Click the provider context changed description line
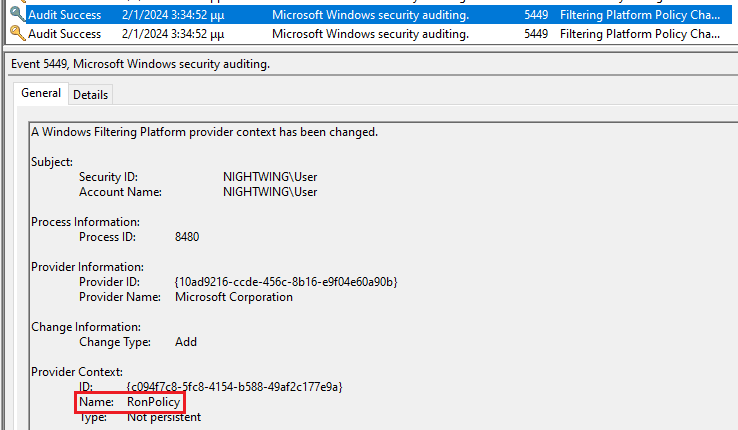The height and width of the screenshot is (430, 738). 204,132
